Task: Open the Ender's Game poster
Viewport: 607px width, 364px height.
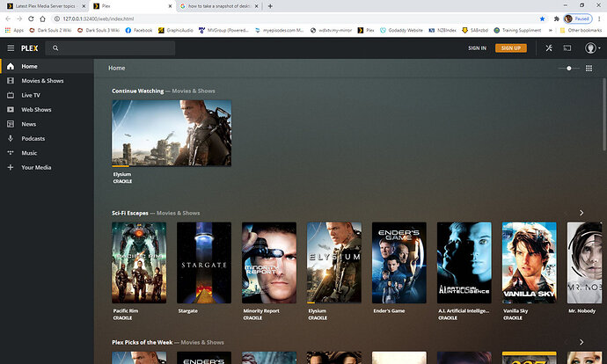Action: click(399, 263)
